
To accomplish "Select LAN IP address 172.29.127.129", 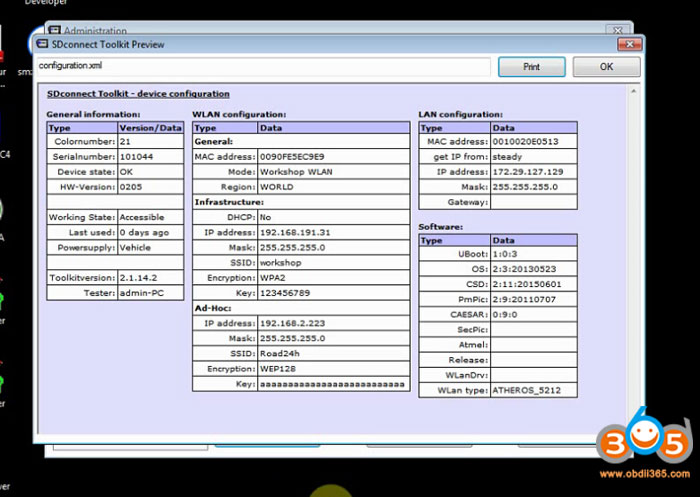I will tap(528, 172).
